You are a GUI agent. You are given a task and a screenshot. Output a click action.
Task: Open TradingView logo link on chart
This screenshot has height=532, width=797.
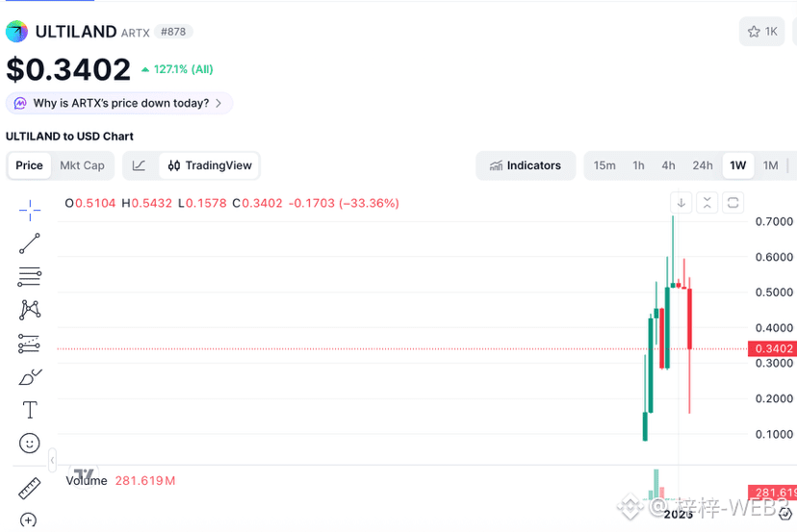pyautogui.click(x=84, y=474)
